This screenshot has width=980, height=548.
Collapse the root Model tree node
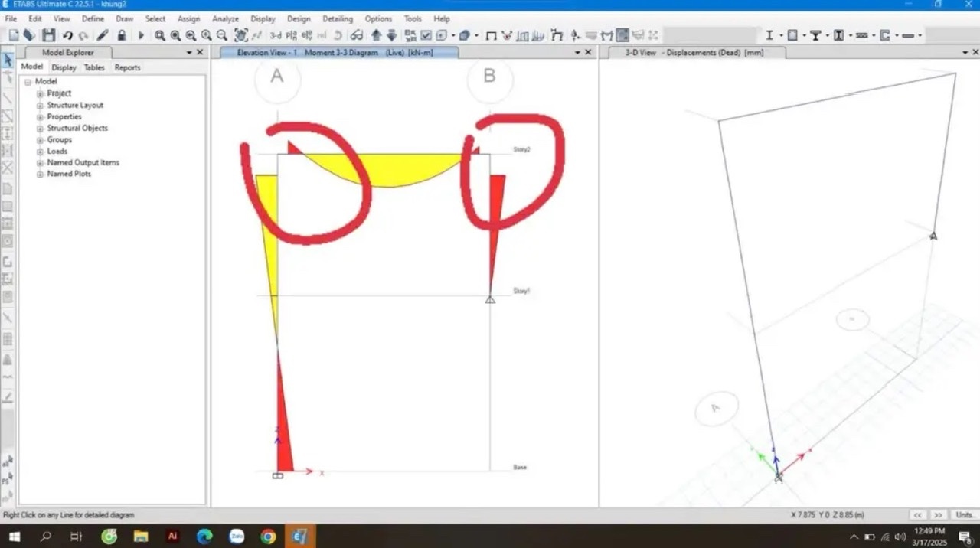coord(28,82)
